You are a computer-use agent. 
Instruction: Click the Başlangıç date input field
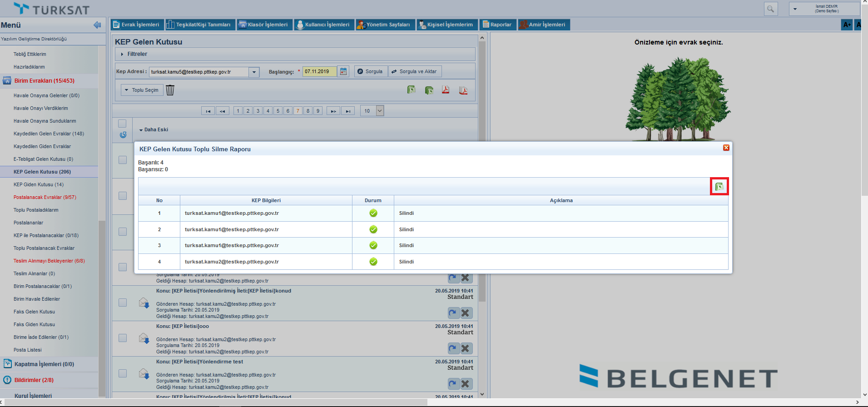tap(319, 72)
